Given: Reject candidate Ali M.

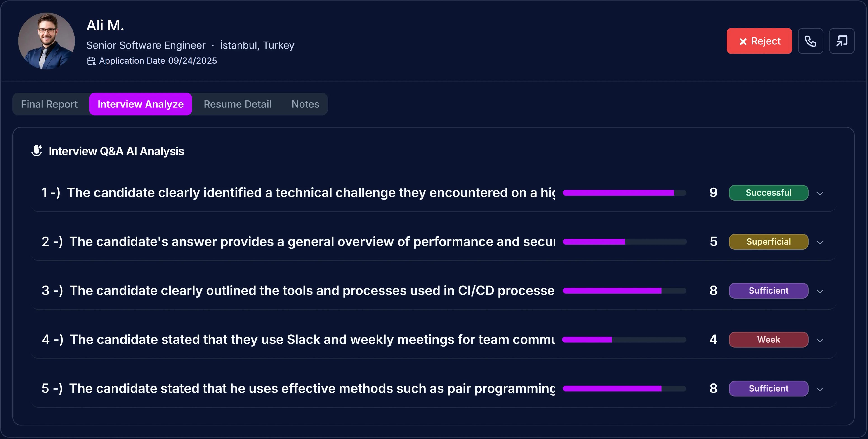Looking at the screenshot, I should pyautogui.click(x=759, y=41).
